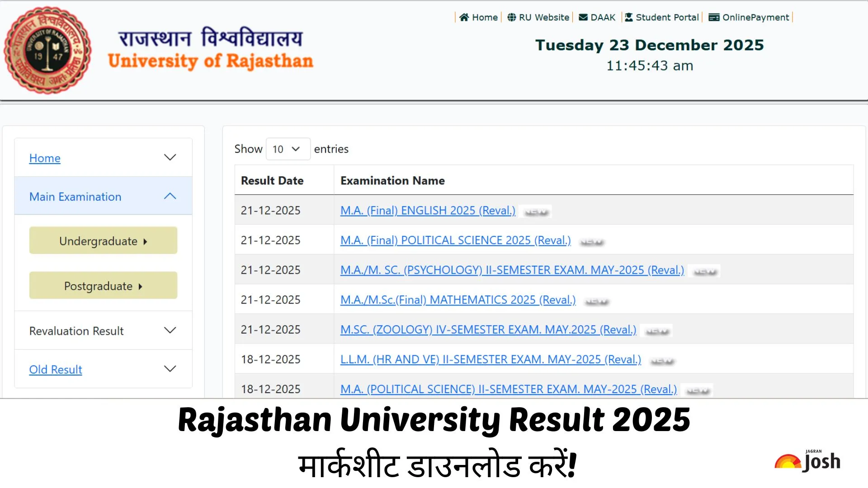Open the Postgraduate submenu button
Image resolution: width=868 pixels, height=488 pixels.
click(103, 286)
